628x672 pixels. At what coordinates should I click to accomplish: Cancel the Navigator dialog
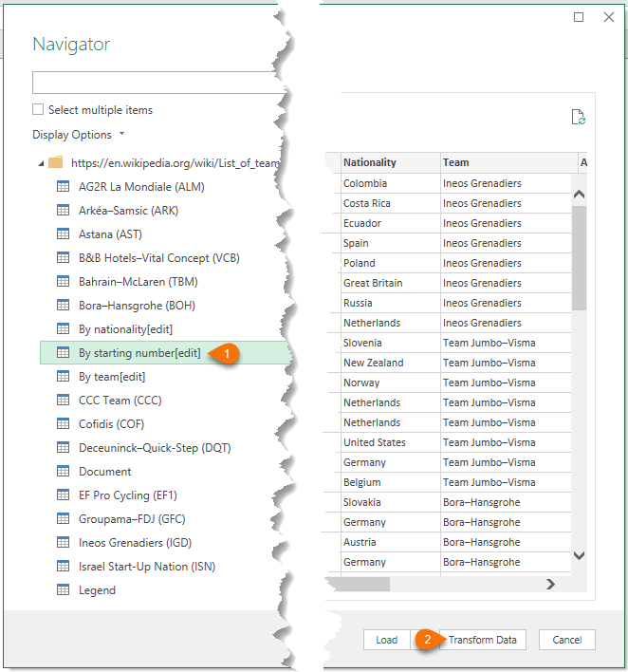[566, 640]
